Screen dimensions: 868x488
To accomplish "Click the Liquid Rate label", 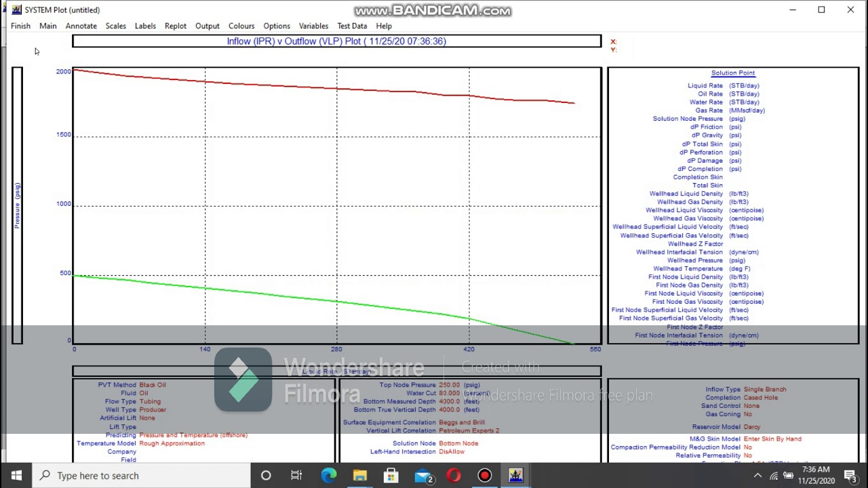I will point(705,86).
